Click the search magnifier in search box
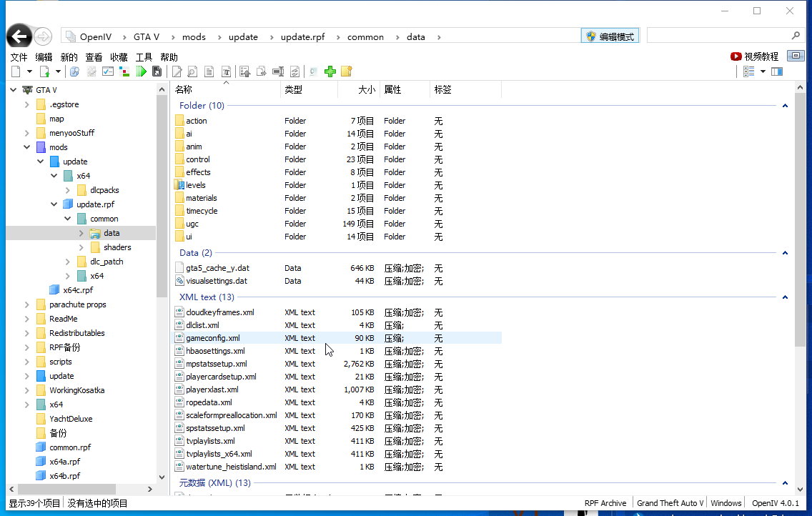The width and height of the screenshot is (812, 516). [x=796, y=35]
